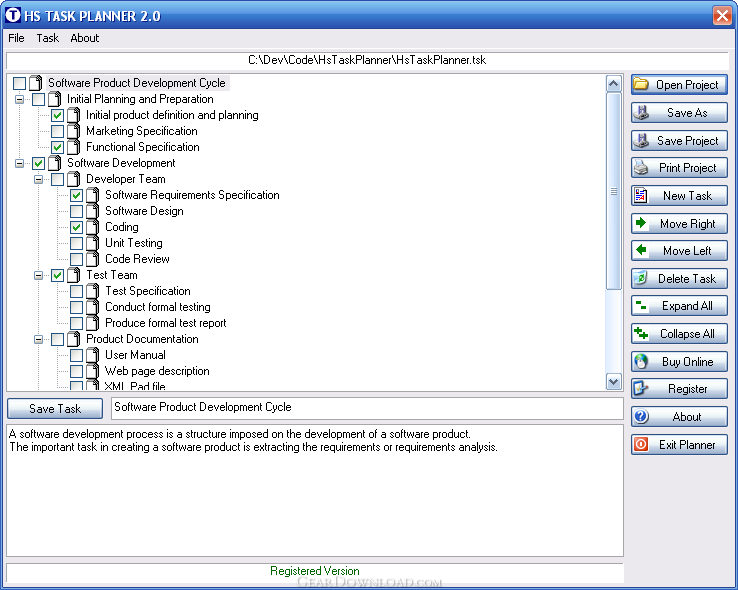Click the document icon beside Marketing Specification
Image resolution: width=738 pixels, height=590 pixels.
74,131
